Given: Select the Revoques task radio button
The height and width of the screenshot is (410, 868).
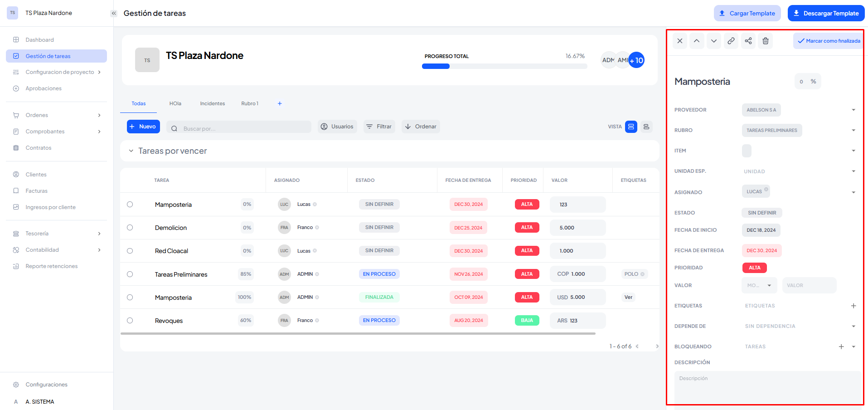Looking at the screenshot, I should coord(130,321).
